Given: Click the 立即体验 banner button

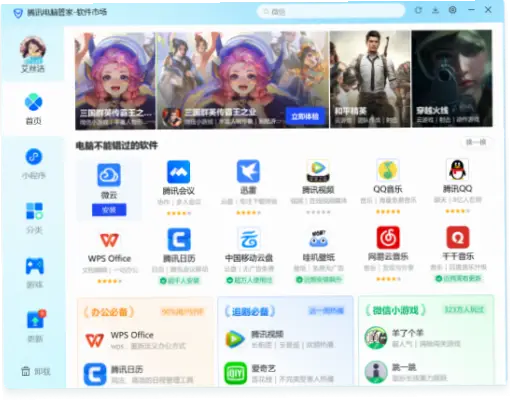Looking at the screenshot, I should [305, 116].
